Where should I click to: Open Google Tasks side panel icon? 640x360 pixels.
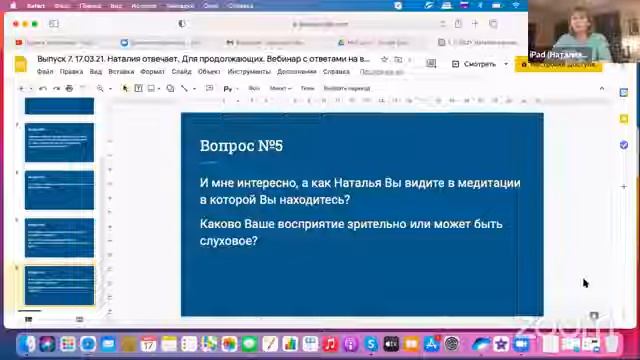point(624,144)
